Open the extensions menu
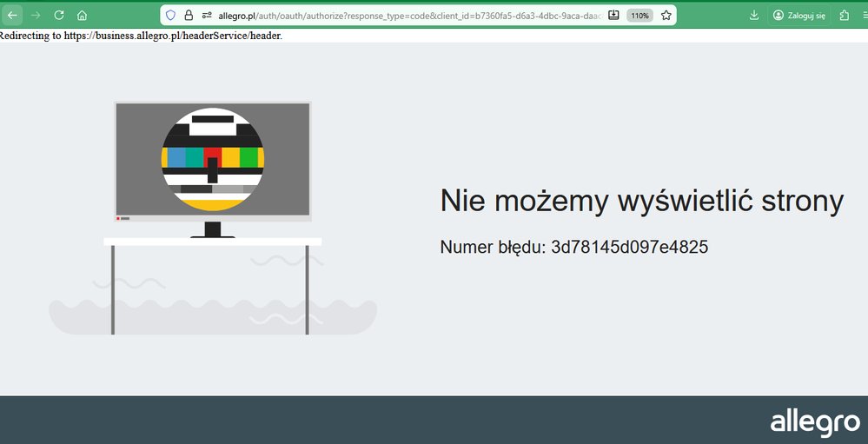The height and width of the screenshot is (444, 868). pos(845,16)
